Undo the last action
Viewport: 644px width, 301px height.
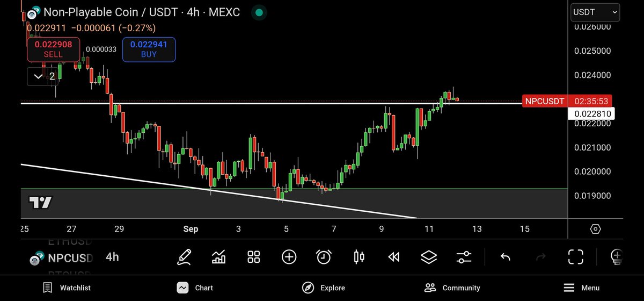point(505,257)
